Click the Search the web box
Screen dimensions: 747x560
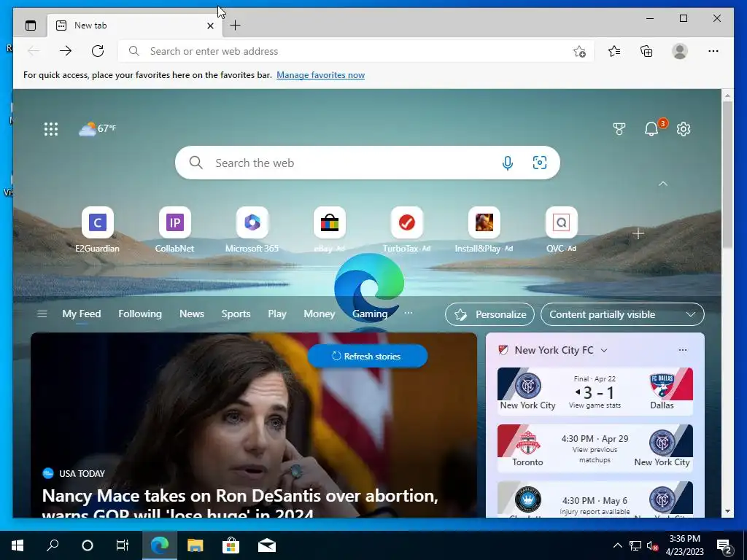(368, 163)
